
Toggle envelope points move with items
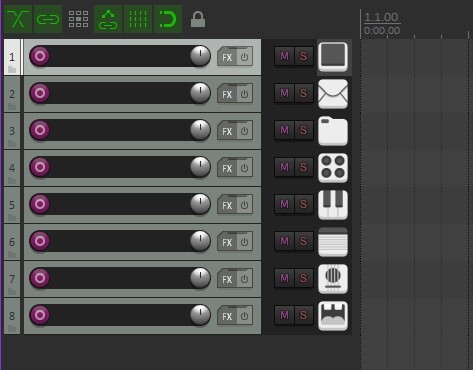(108, 19)
